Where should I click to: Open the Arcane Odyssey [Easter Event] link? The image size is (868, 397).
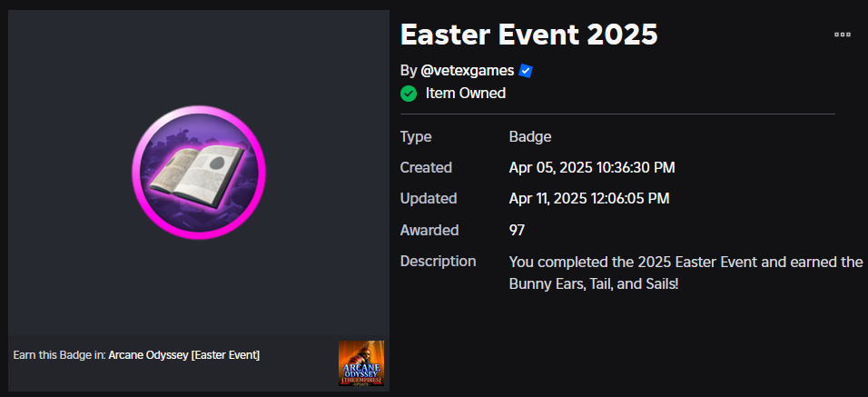183,355
